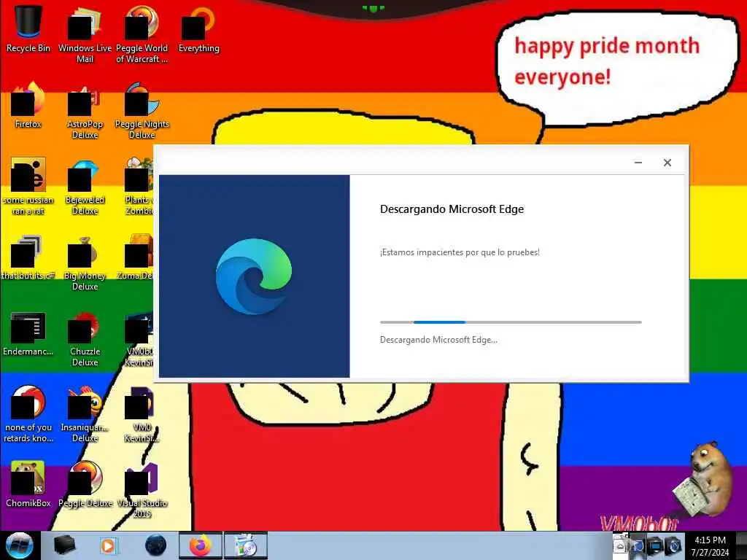
Task: Open Visual Studio 2015 shortcut
Action: pos(142,489)
